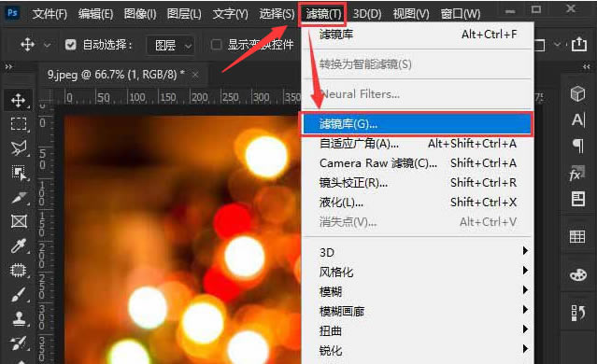This screenshot has width=597, height=364.
Task: Select the Spot Healing Brush tool
Action: [19, 270]
